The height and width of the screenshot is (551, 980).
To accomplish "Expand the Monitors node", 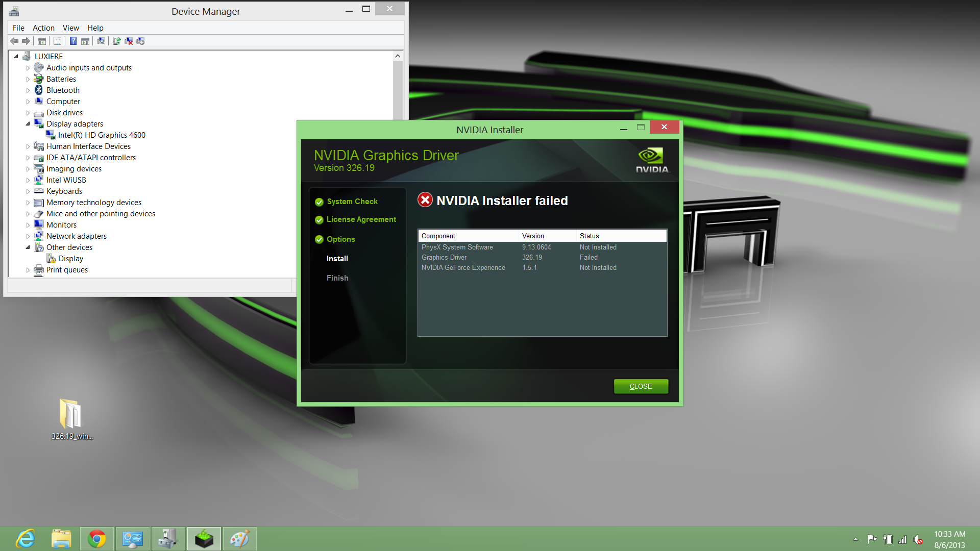I will pyautogui.click(x=28, y=225).
